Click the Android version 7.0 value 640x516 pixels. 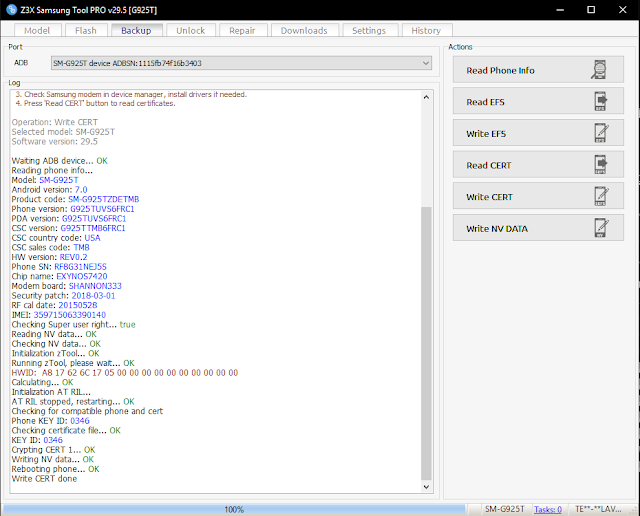[81, 189]
